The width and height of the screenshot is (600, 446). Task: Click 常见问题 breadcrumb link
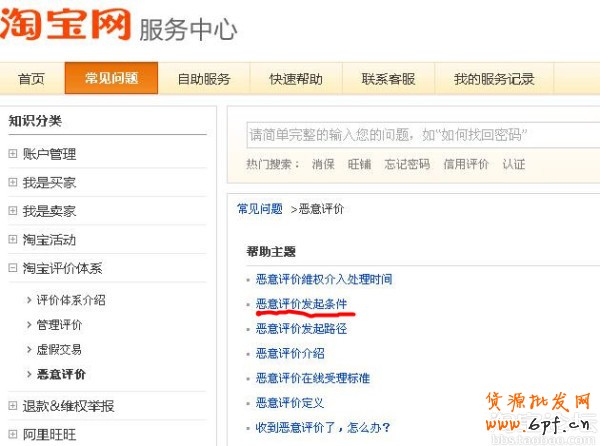click(x=259, y=209)
